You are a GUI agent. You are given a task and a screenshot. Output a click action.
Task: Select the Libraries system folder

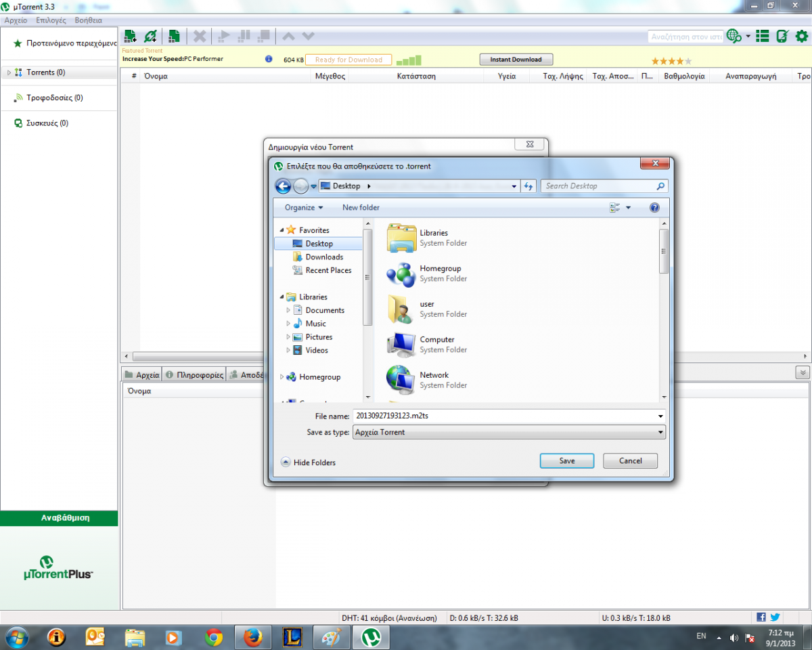(427, 238)
